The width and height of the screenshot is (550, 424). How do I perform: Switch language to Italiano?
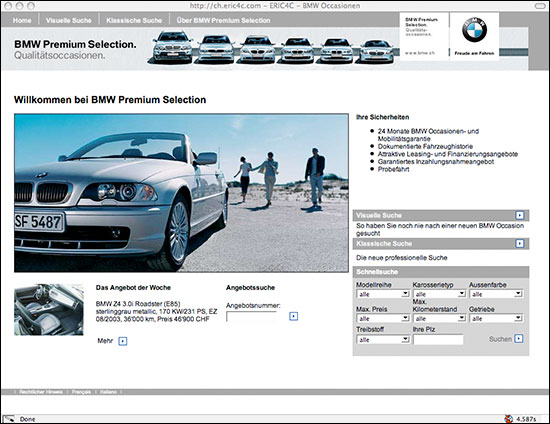108,392
